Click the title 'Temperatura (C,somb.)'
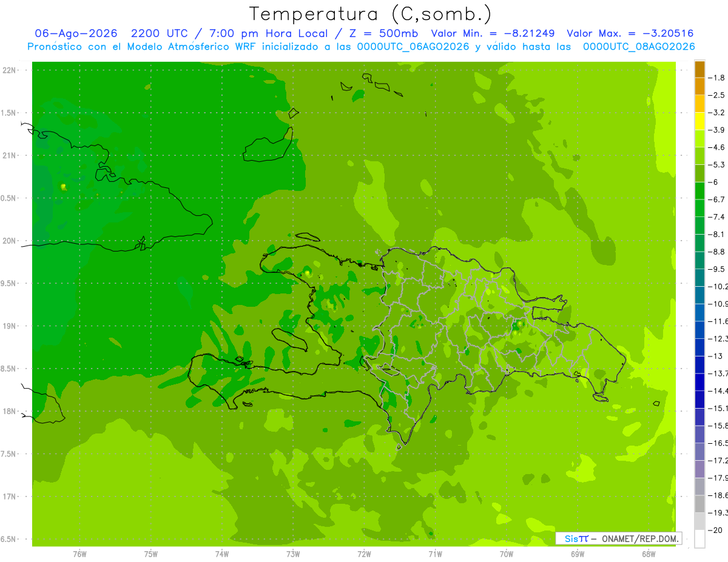The height and width of the screenshot is (562, 728). click(x=371, y=14)
